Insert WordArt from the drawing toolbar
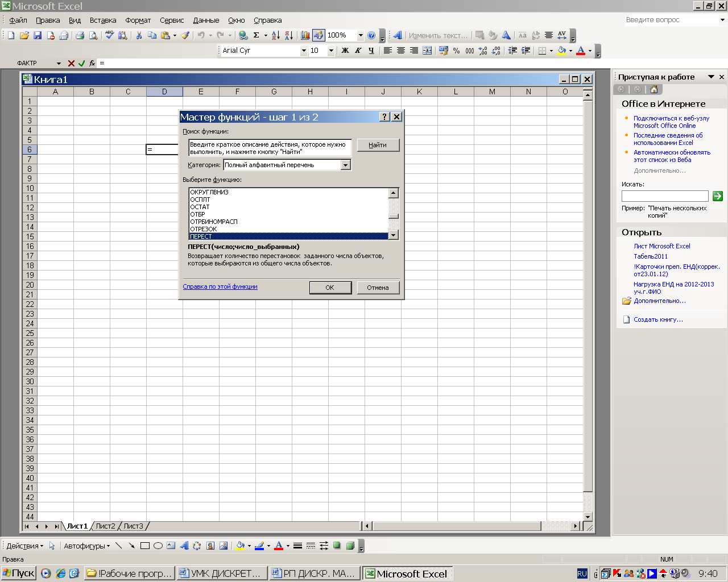Screen dimensions: 728x582 click(184, 546)
